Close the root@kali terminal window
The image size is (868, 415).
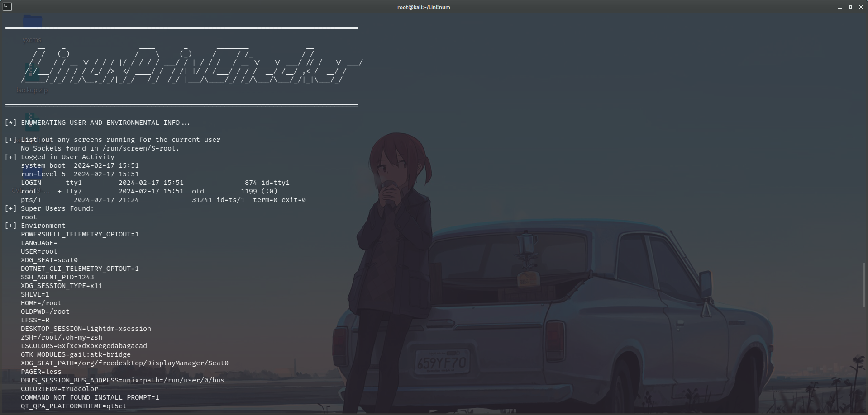pos(861,7)
